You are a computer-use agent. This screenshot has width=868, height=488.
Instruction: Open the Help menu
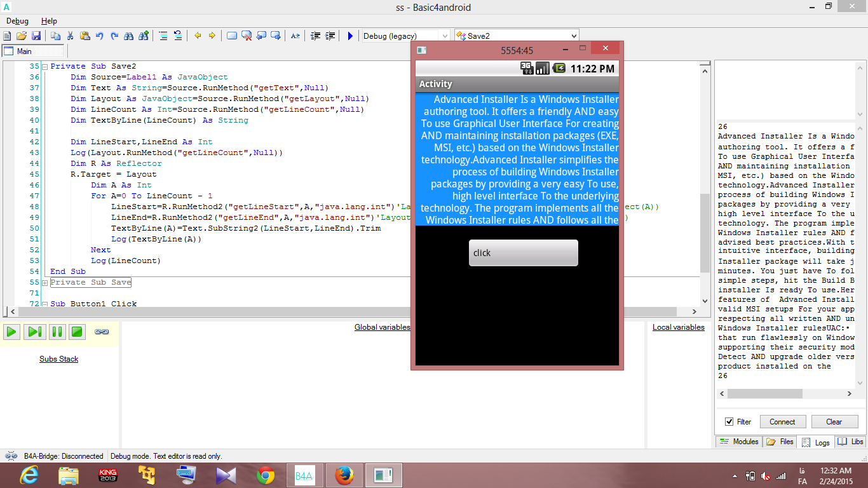coord(49,21)
